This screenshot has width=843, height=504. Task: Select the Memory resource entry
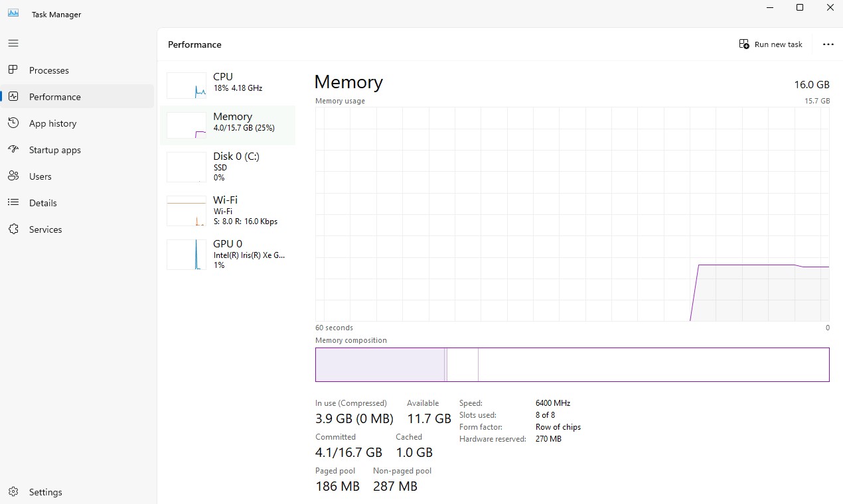[x=228, y=125]
